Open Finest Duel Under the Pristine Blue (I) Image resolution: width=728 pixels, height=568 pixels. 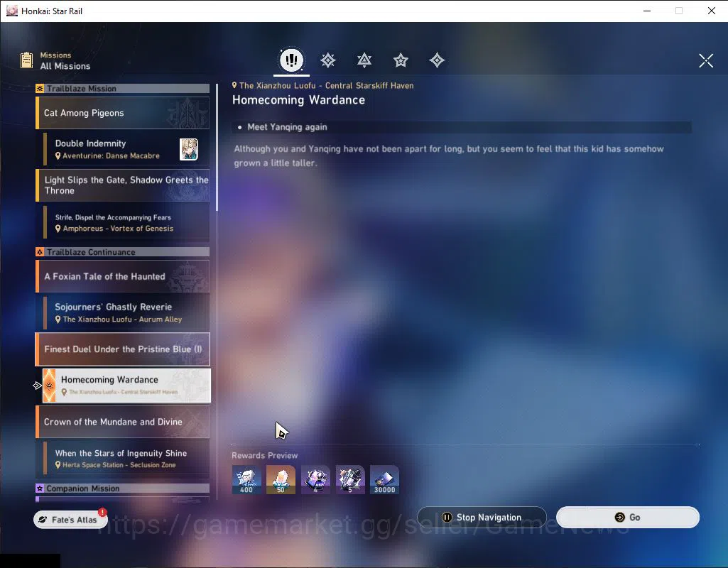123,349
